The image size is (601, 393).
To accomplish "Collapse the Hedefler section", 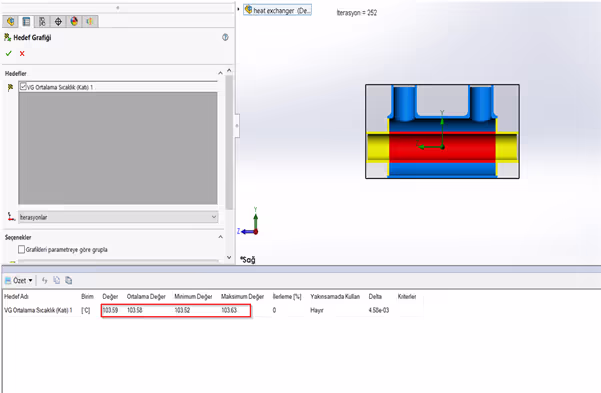I will (220, 73).
